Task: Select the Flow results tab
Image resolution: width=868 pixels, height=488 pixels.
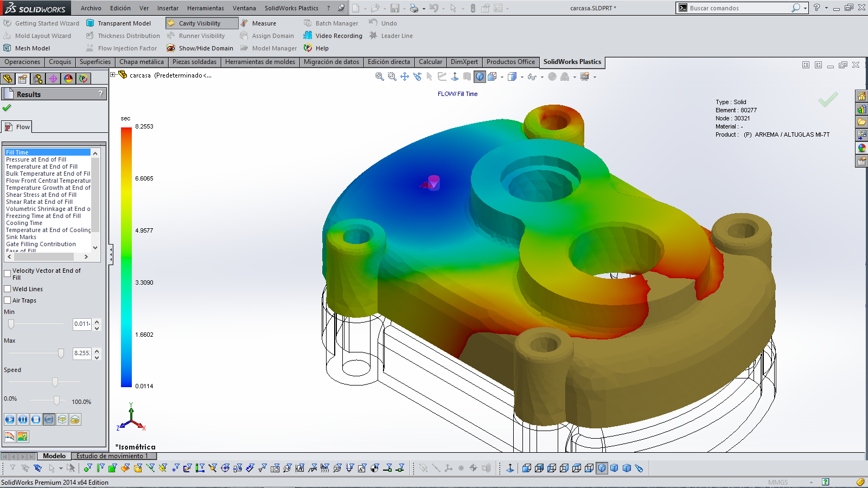Action: [17, 127]
